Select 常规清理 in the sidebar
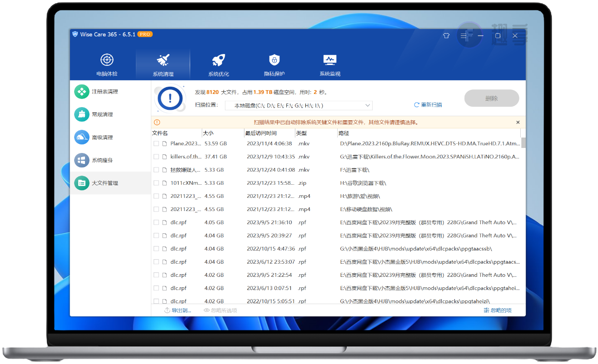Viewport: 598px width, 364px height. click(x=110, y=114)
